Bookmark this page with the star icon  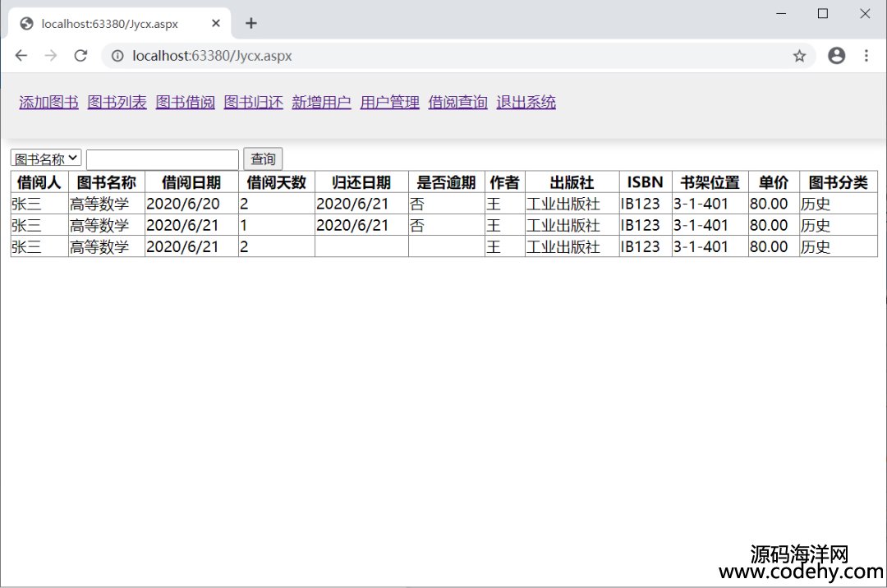pos(799,56)
